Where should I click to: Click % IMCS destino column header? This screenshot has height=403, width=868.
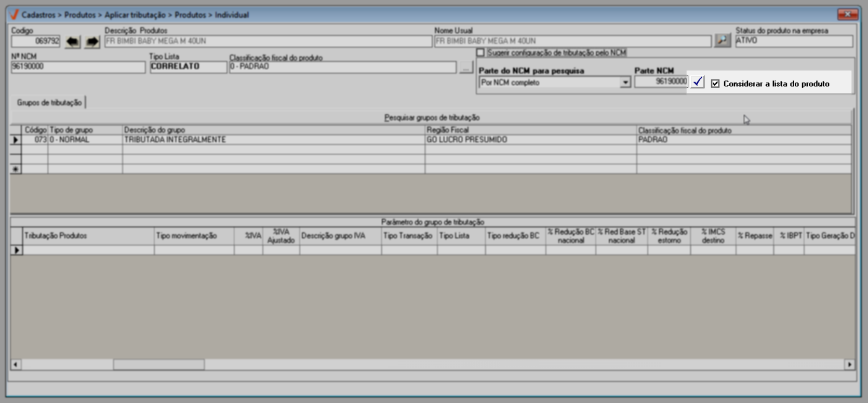tap(713, 236)
